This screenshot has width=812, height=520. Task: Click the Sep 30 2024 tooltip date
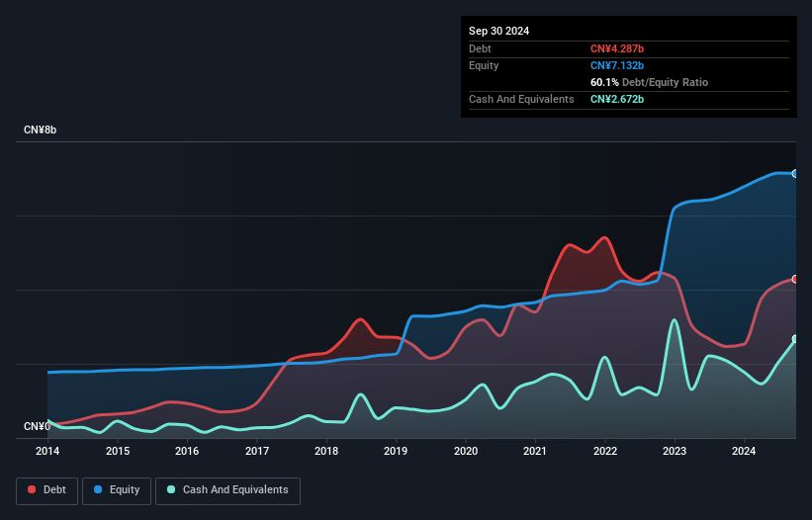[x=499, y=31]
